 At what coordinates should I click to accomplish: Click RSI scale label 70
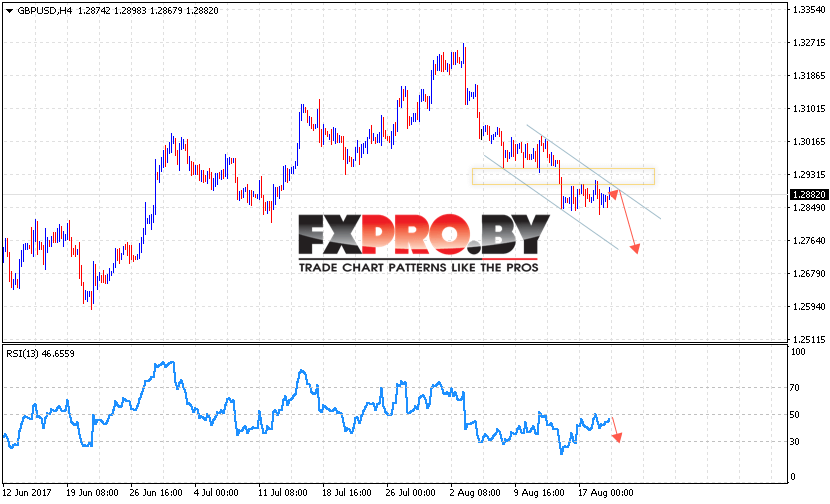click(x=795, y=388)
